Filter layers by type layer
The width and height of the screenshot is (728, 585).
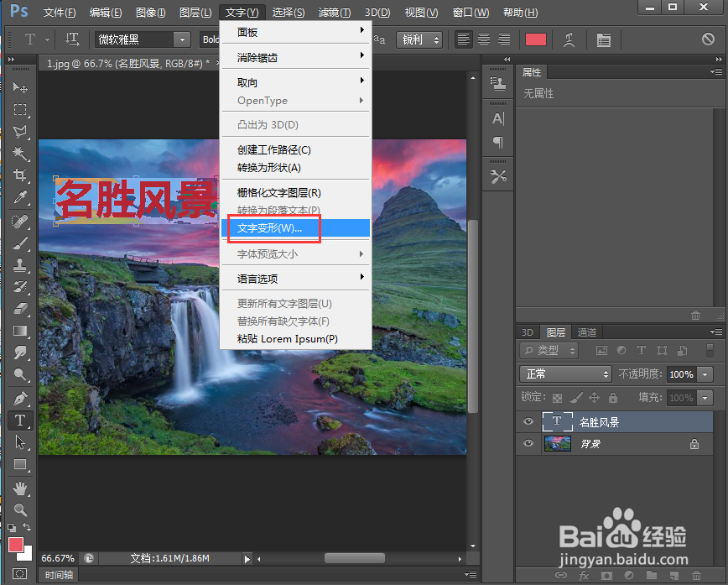[642, 350]
